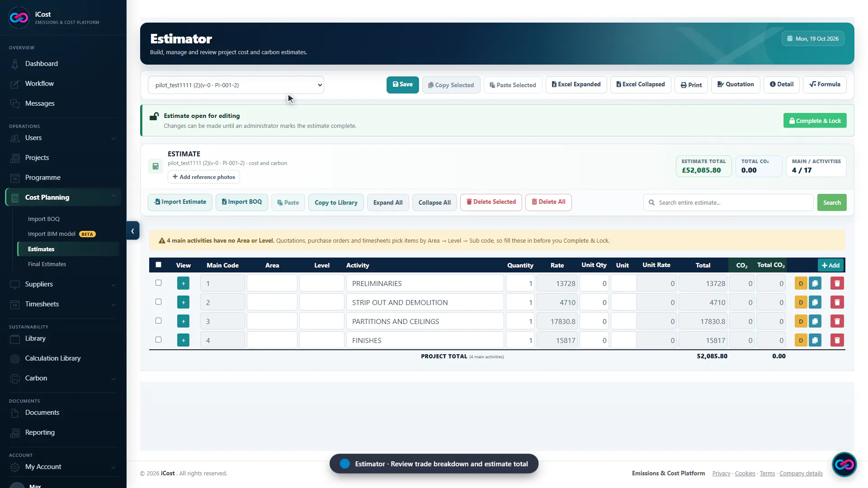Open Import BOQ submenu item
Screen dimensions: 868x488
44,219
